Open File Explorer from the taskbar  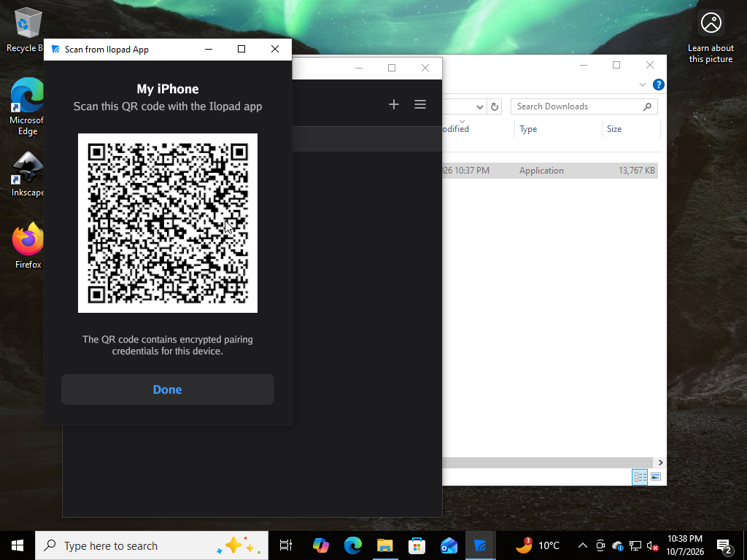coord(384,545)
